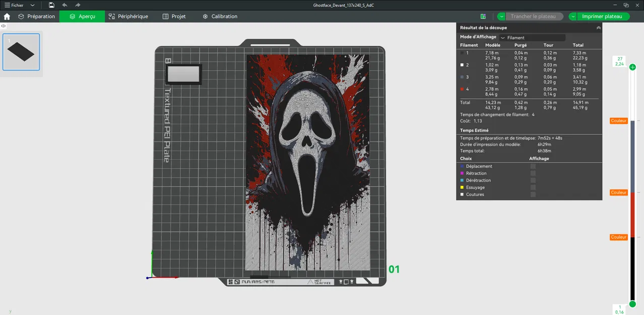Save the project using the save icon
644x315 pixels.
[x=51, y=5]
